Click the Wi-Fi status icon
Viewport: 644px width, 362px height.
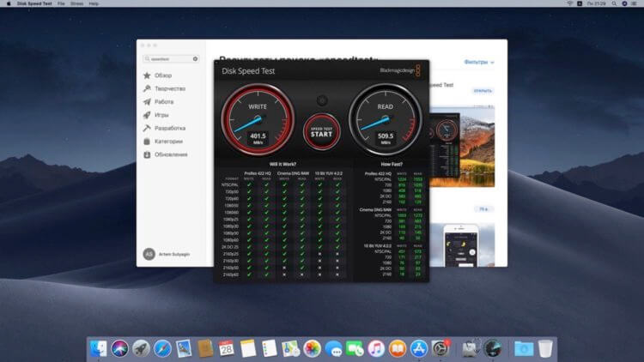coord(569,3)
